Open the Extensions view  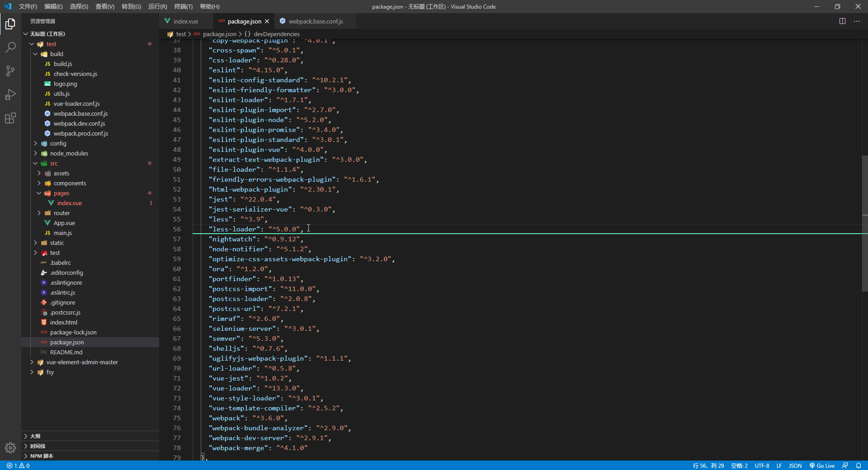[x=10, y=118]
